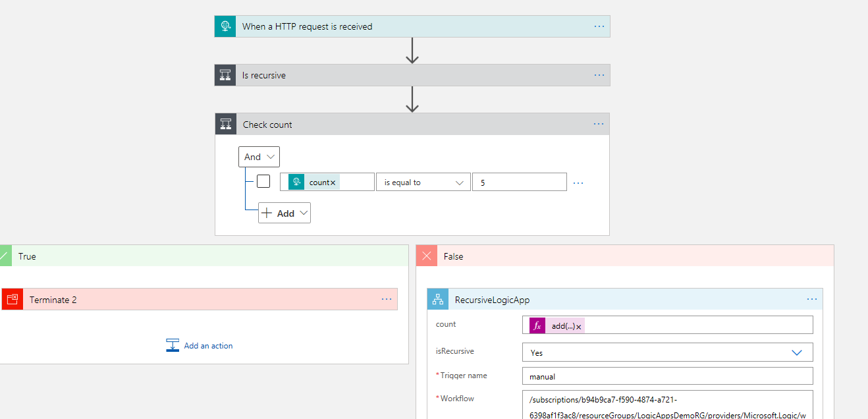Remove the add(...) expression token
This screenshot has height=419, width=868.
point(579,327)
